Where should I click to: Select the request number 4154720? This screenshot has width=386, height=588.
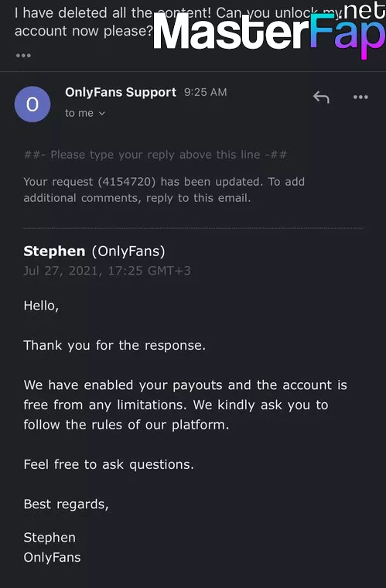tap(127, 182)
